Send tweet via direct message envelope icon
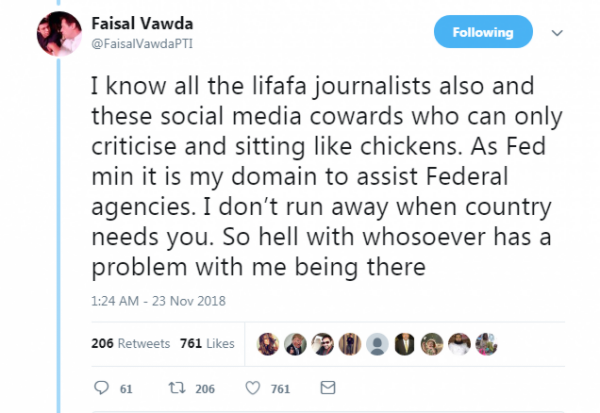The image size is (600, 413). [327, 386]
